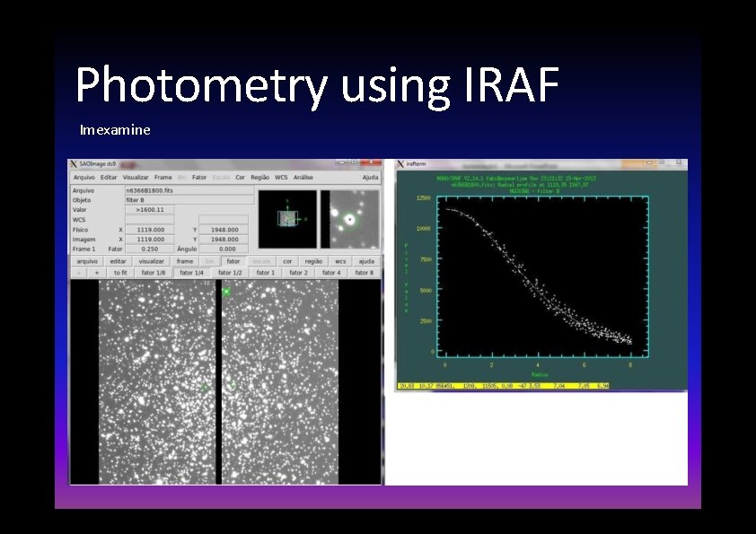
Task: Open the Fator menu in ds9
Action: [199, 178]
